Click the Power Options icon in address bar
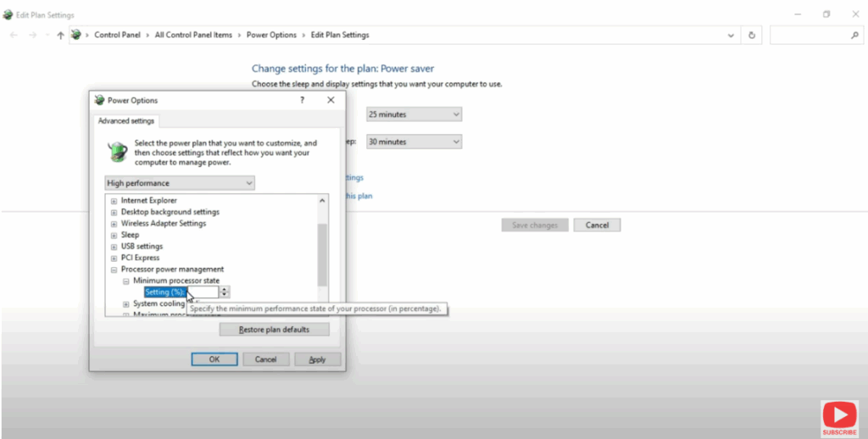 [75, 35]
